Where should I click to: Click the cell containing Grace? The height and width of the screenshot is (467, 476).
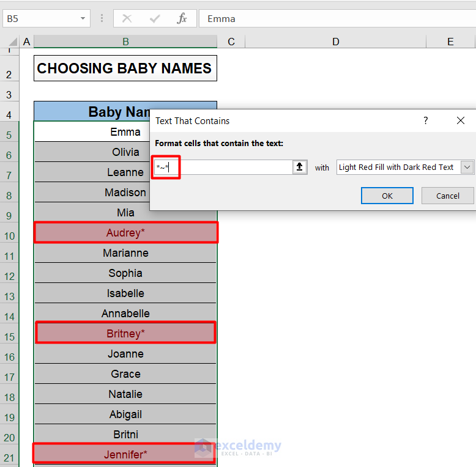point(125,374)
